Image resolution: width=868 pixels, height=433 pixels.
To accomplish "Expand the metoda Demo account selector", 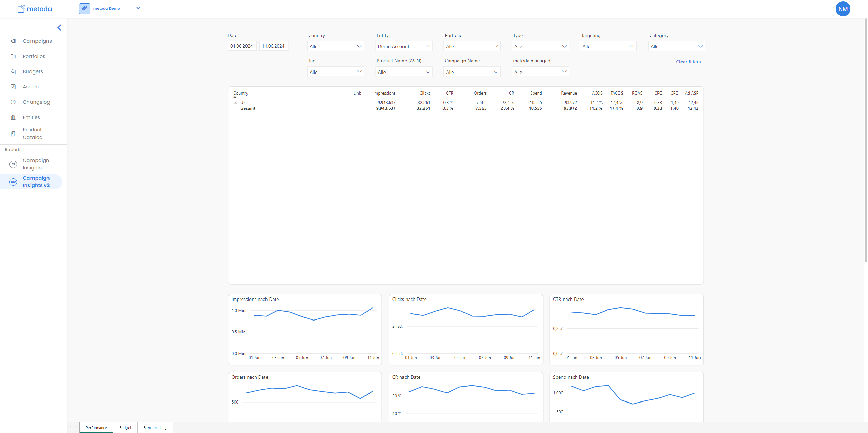I will (138, 8).
